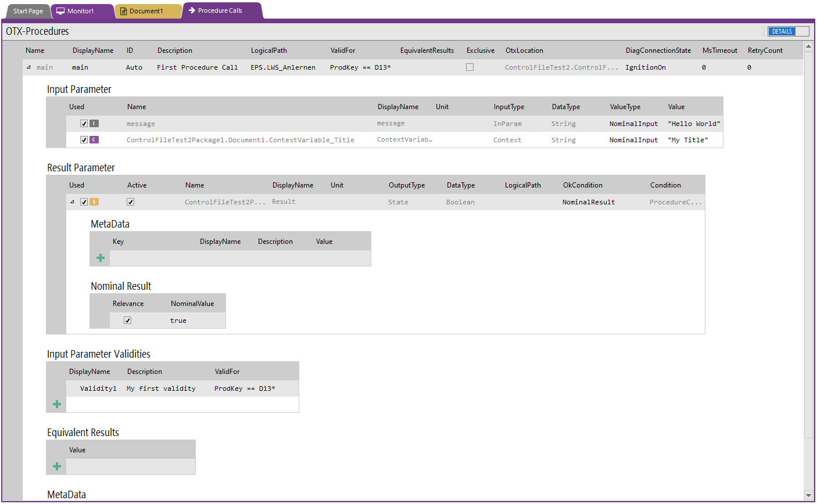Screen dimensions: 817x504
Task: Click the orange State badge in Result Parameter
Action: (95, 201)
